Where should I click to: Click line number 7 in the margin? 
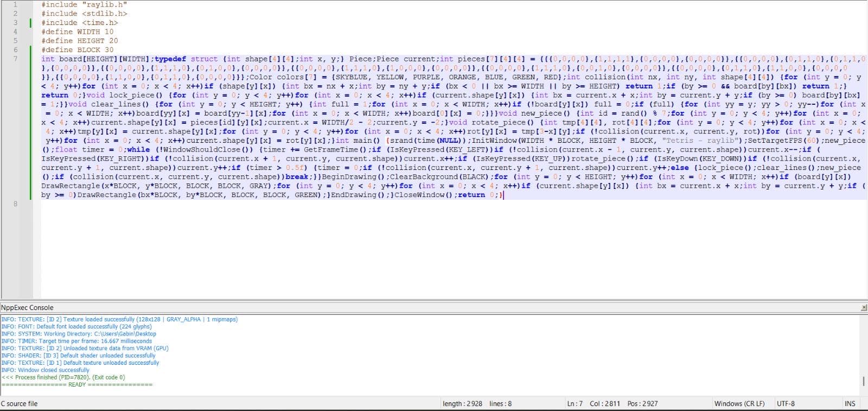[x=15, y=59]
